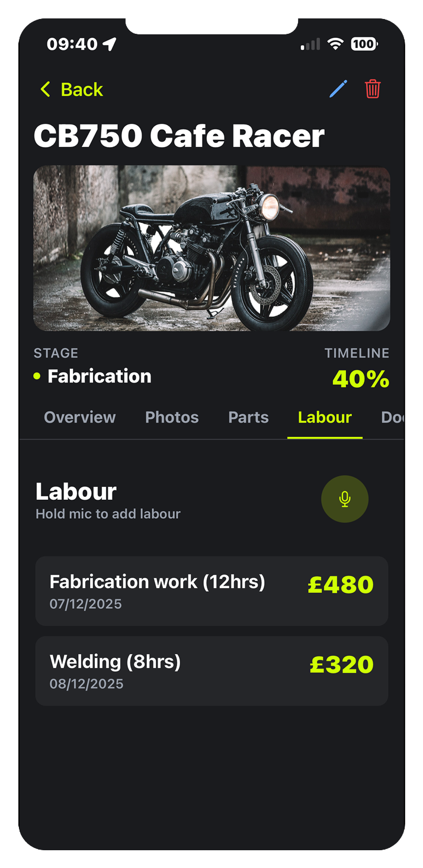
Task: Tap the back chevron arrow
Action: pos(45,90)
